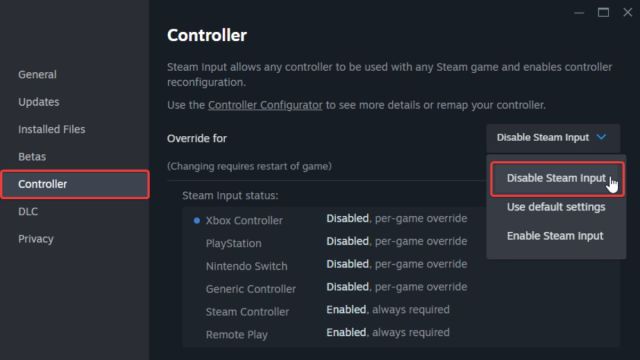Choose Disable Steam Input option
The height and width of the screenshot is (360, 640).
(x=557, y=179)
